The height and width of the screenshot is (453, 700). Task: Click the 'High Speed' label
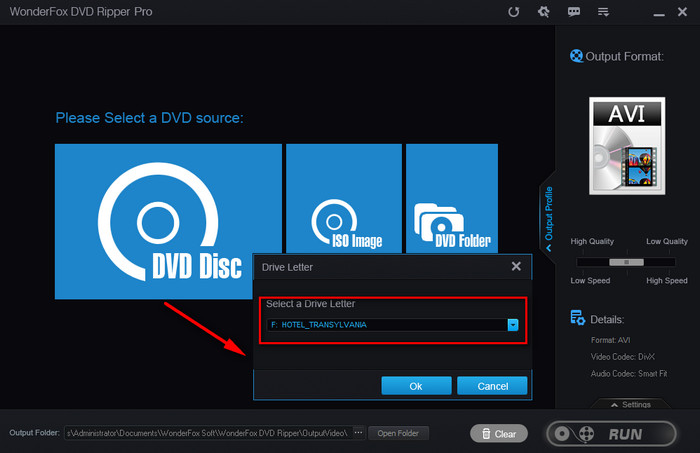pyautogui.click(x=667, y=281)
